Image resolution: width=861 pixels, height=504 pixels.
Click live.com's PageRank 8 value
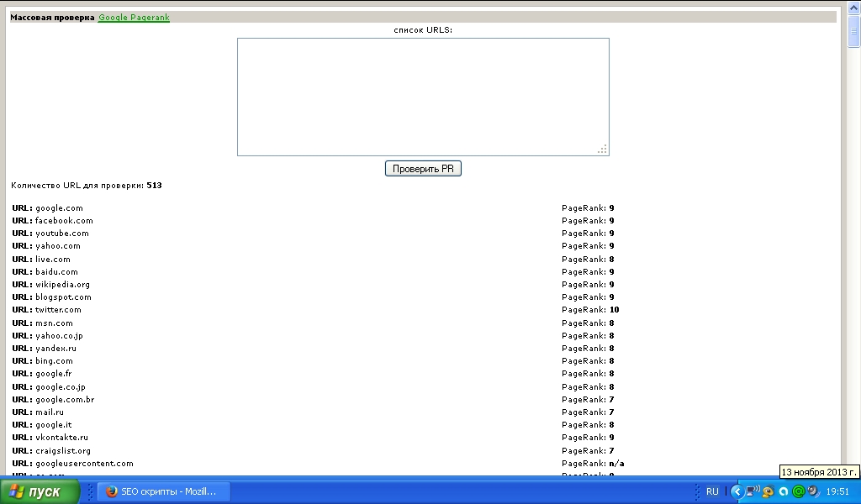(x=612, y=259)
